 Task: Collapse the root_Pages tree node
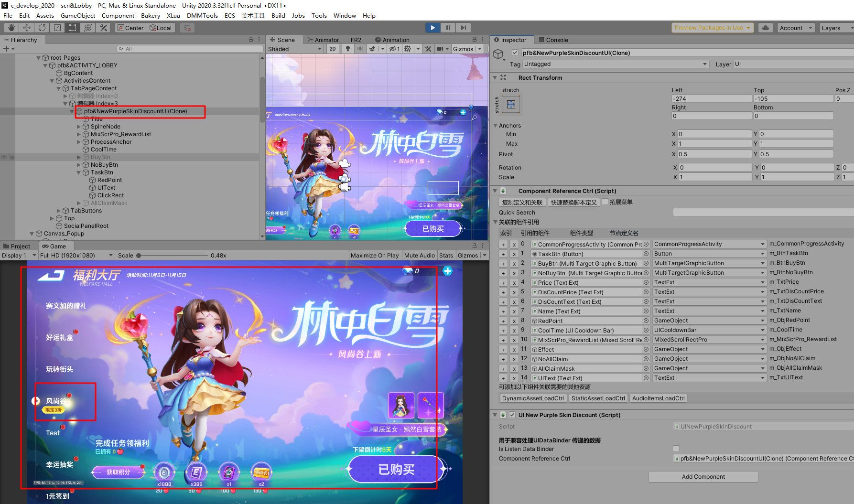coord(39,58)
